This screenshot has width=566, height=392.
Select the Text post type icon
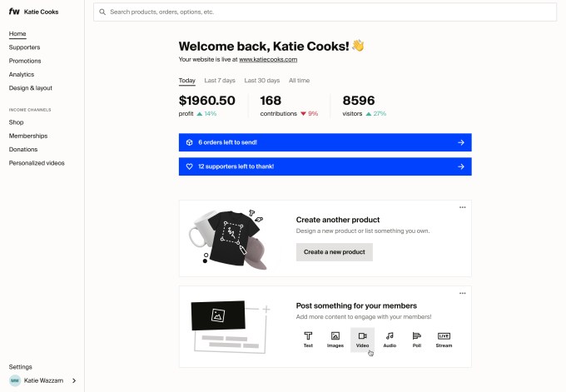(308, 336)
